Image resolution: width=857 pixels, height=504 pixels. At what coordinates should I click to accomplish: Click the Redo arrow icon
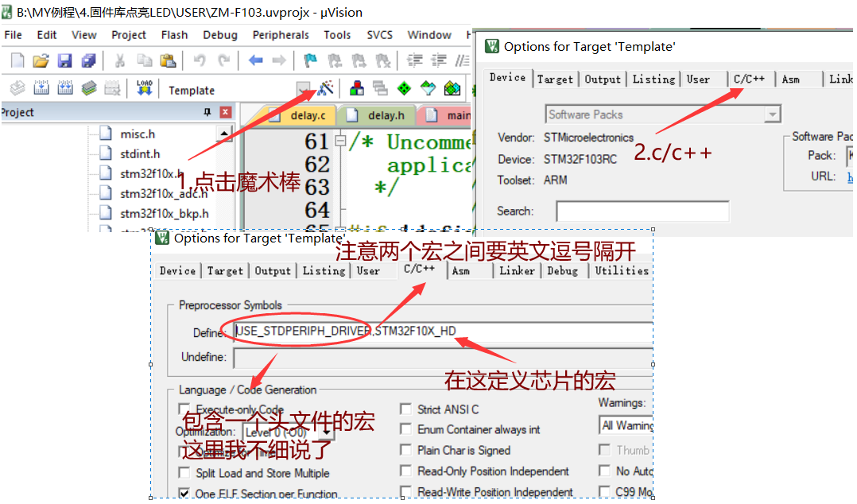pos(223,60)
